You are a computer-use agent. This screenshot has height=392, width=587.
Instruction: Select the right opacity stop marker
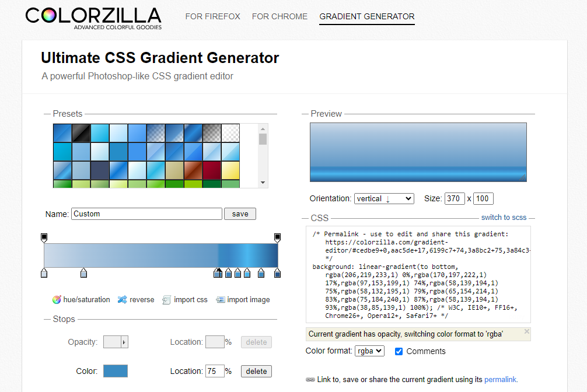pos(278,237)
